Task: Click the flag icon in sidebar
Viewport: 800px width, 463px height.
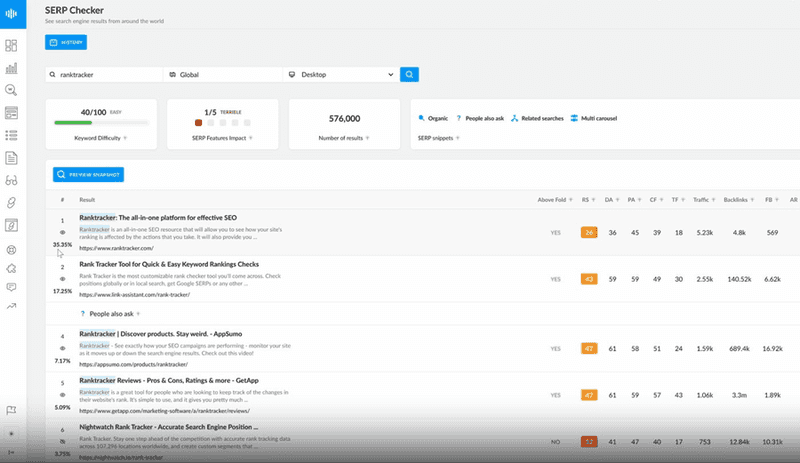Action: click(x=11, y=410)
